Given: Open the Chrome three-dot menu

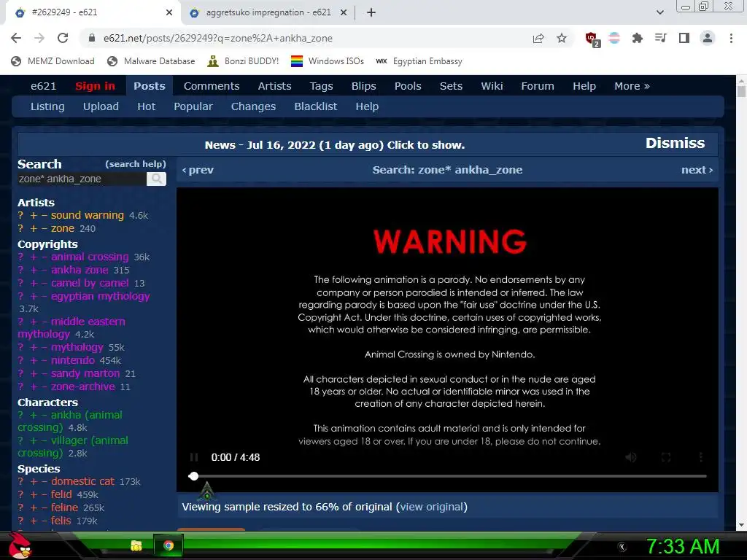Looking at the screenshot, I should [731, 38].
